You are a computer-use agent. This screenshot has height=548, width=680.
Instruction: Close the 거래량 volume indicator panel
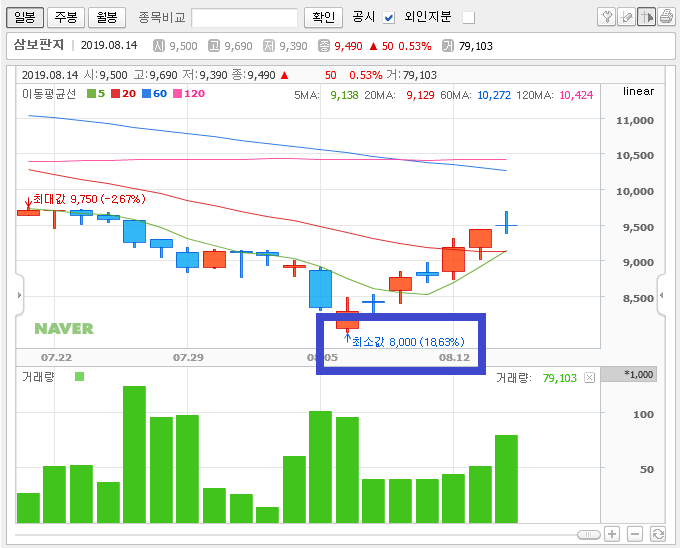[589, 378]
